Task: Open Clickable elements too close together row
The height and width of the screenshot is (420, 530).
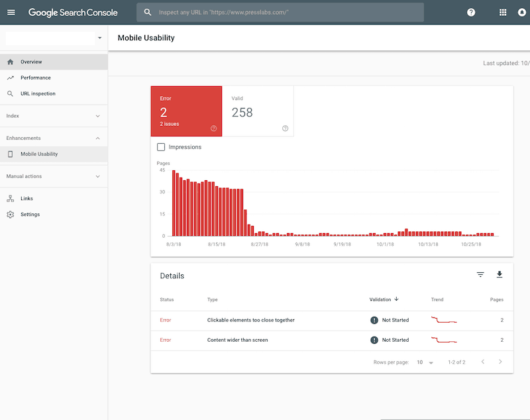Action: click(x=332, y=321)
